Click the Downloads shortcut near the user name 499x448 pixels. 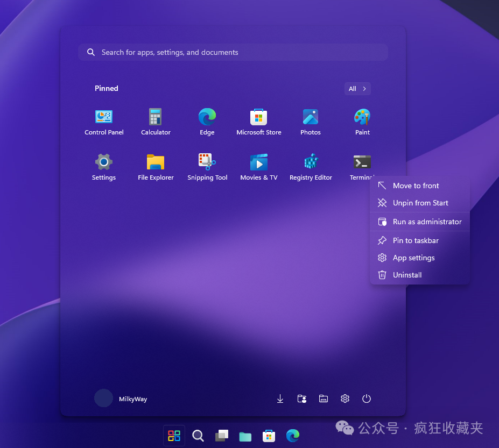(280, 399)
